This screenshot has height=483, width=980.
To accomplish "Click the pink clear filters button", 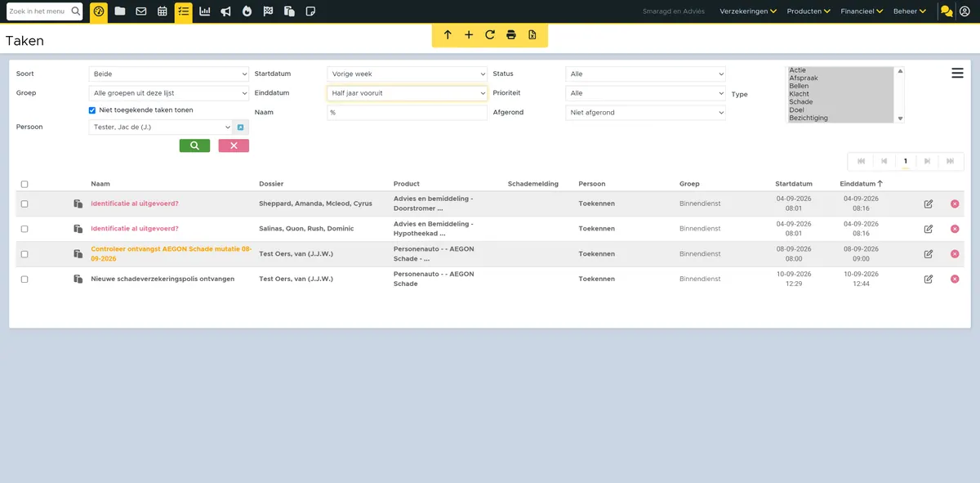I will pos(234,145).
